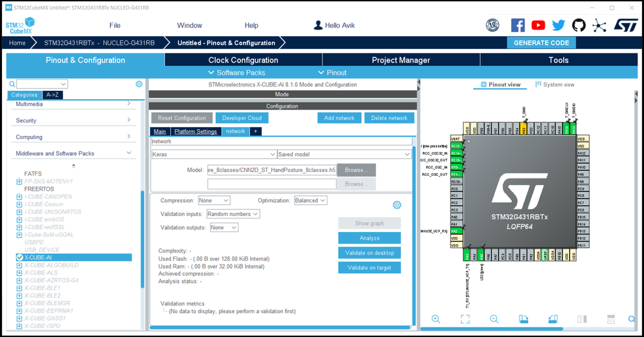
Task: Rotate the chip clockwise
Action: click(x=523, y=319)
